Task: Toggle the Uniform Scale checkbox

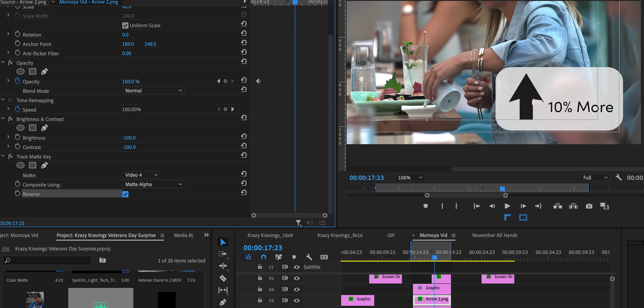Action: coord(125,25)
